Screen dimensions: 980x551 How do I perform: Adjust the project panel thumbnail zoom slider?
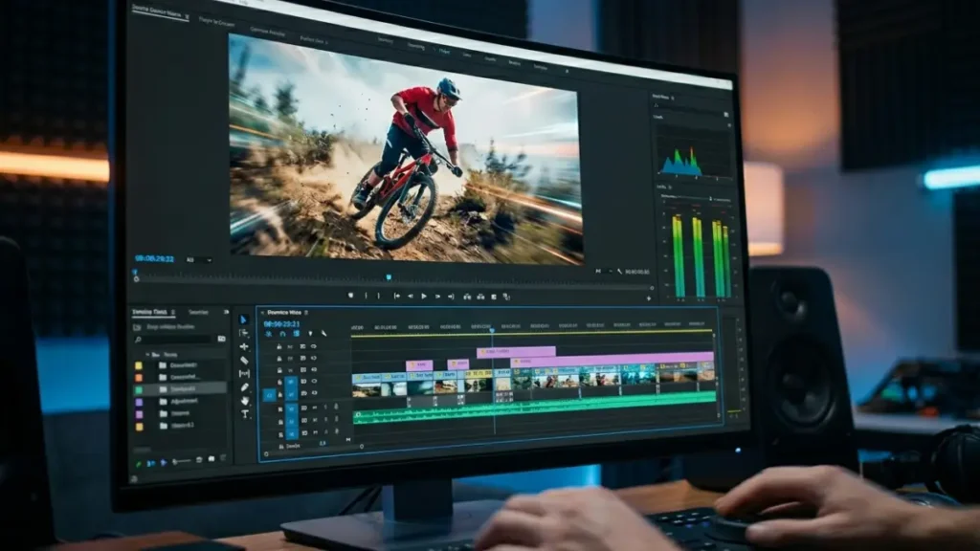[181, 461]
